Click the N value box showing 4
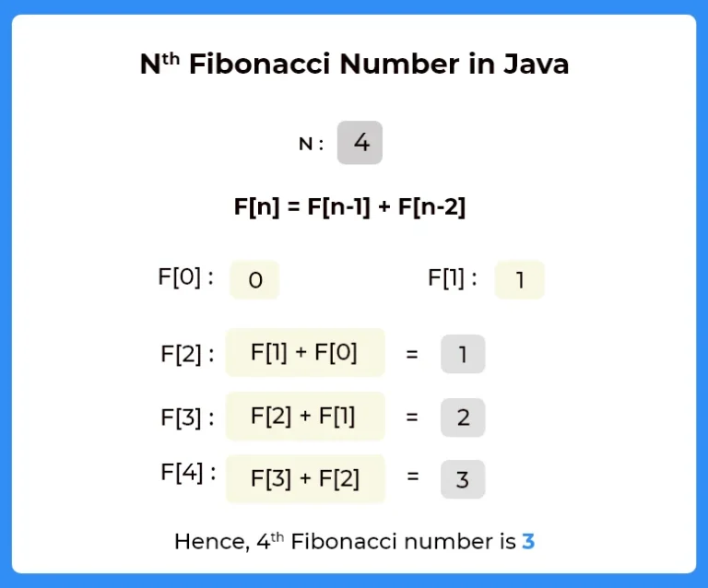Viewport: 708px width, 588px height. coord(360,143)
